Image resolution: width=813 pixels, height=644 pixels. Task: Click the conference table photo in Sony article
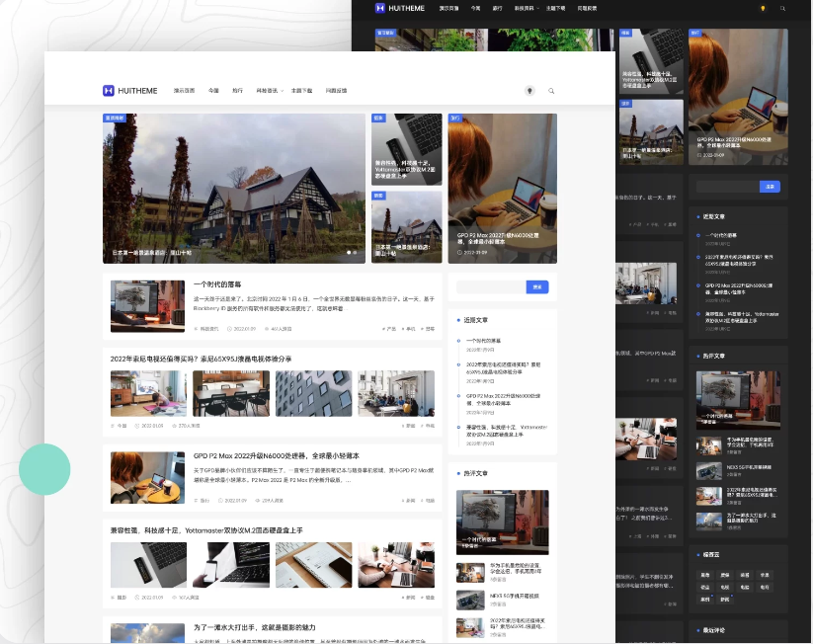click(231, 393)
